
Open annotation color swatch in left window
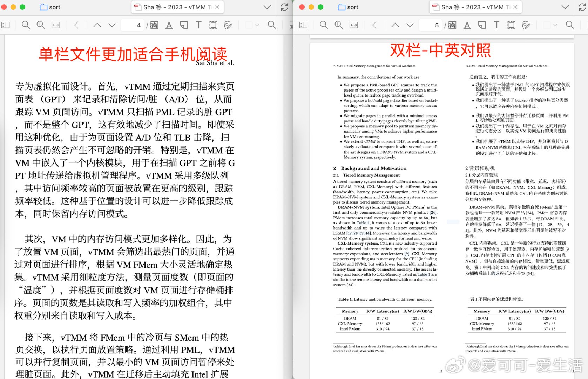pyautogui.click(x=249, y=25)
